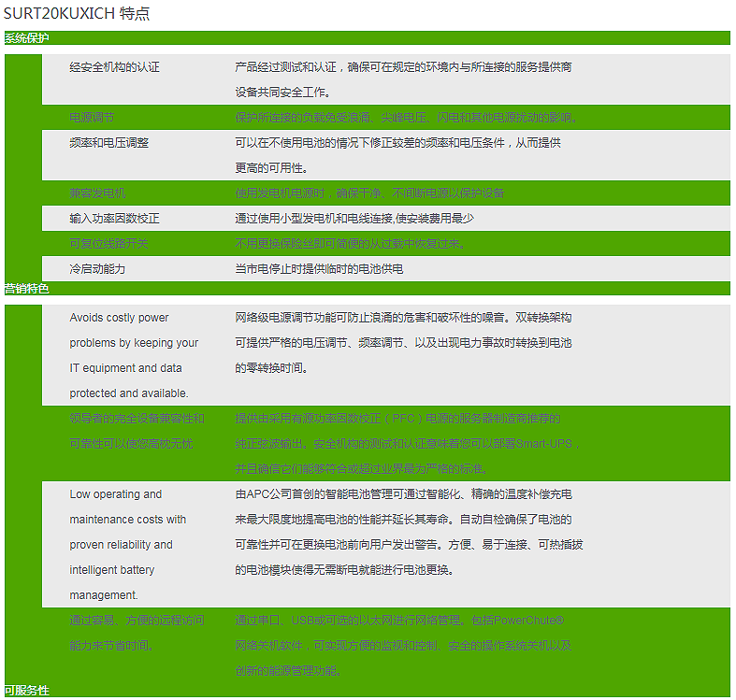Click description "通过使用小型发电机和电线连接,使安装费用最少"
Screen dimensions: 736x700
click(x=354, y=219)
